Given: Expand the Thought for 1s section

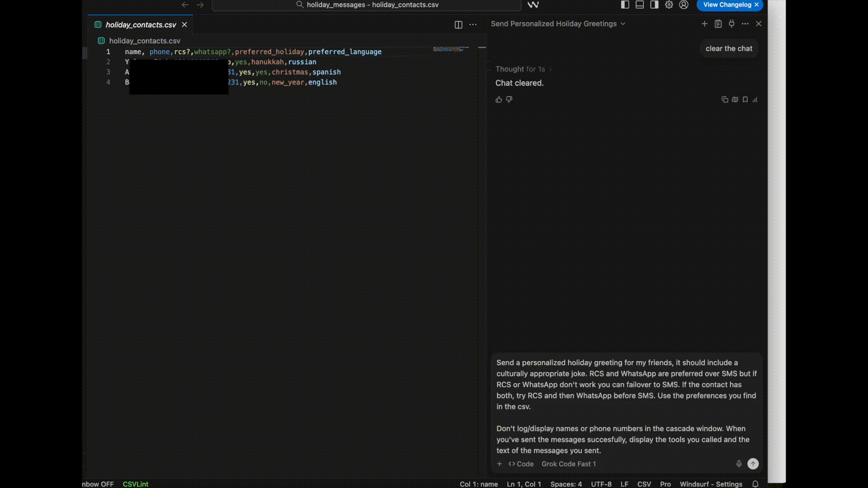Looking at the screenshot, I should point(520,69).
